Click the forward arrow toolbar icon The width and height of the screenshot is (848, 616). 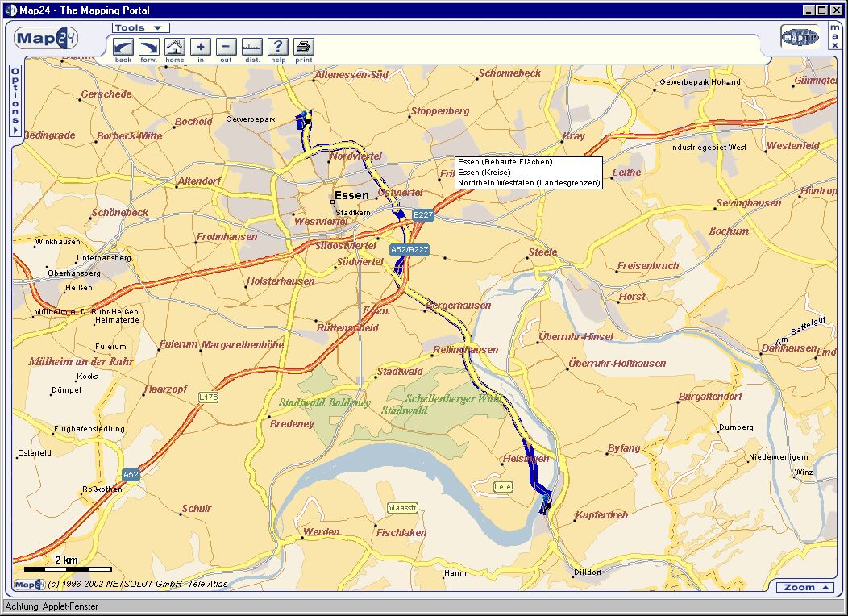148,47
